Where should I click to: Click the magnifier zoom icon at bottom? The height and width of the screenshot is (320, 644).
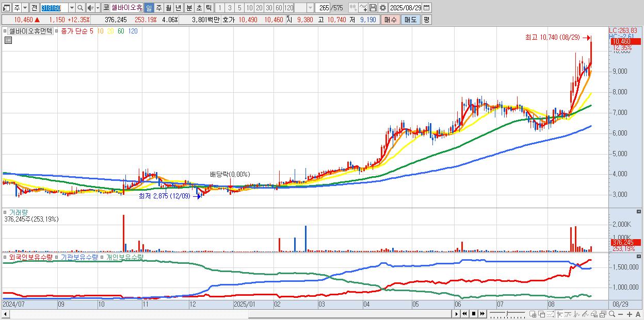pyautogui.click(x=612, y=314)
